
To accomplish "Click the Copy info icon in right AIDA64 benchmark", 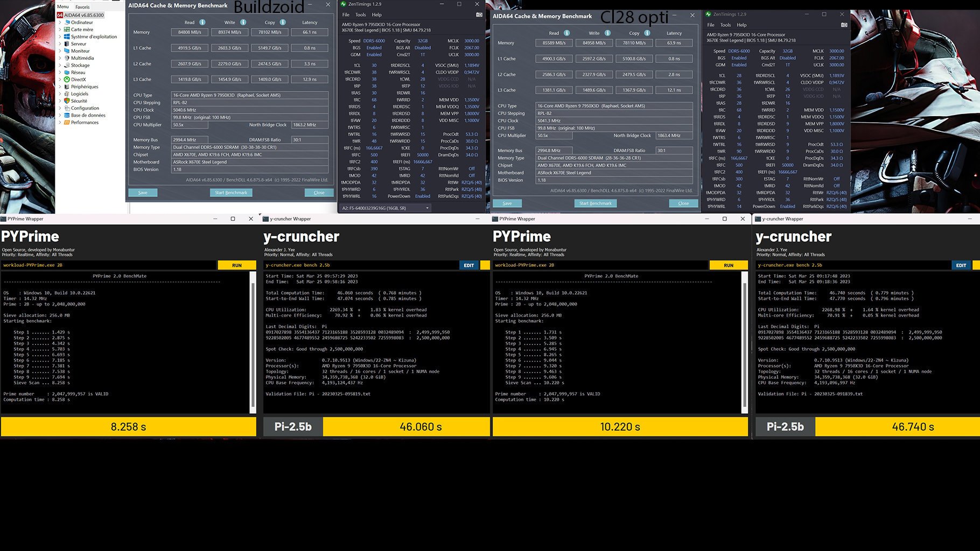I will pos(647,33).
